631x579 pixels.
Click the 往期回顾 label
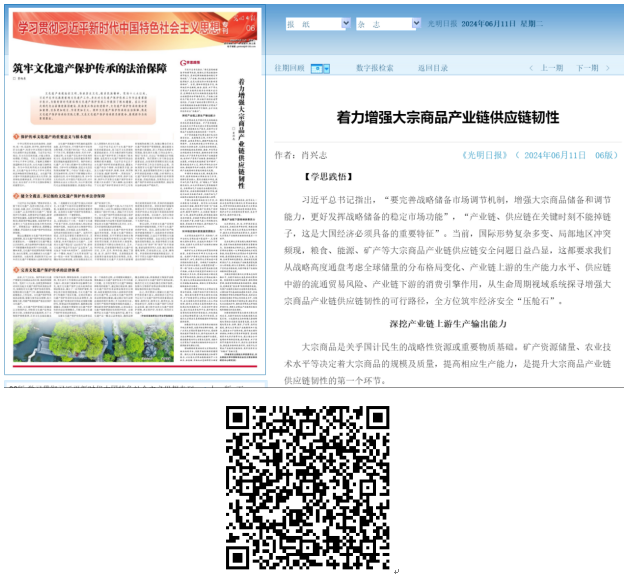tap(289, 69)
